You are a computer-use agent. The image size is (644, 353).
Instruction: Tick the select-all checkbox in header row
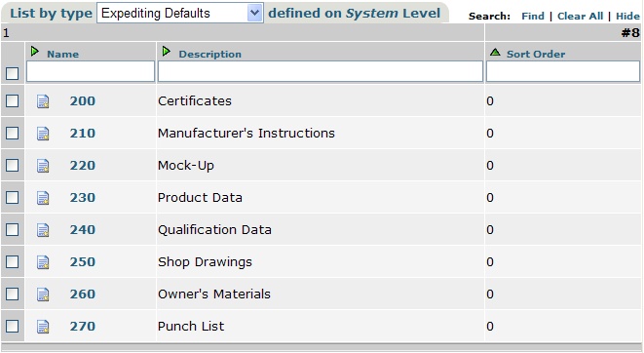(x=13, y=73)
